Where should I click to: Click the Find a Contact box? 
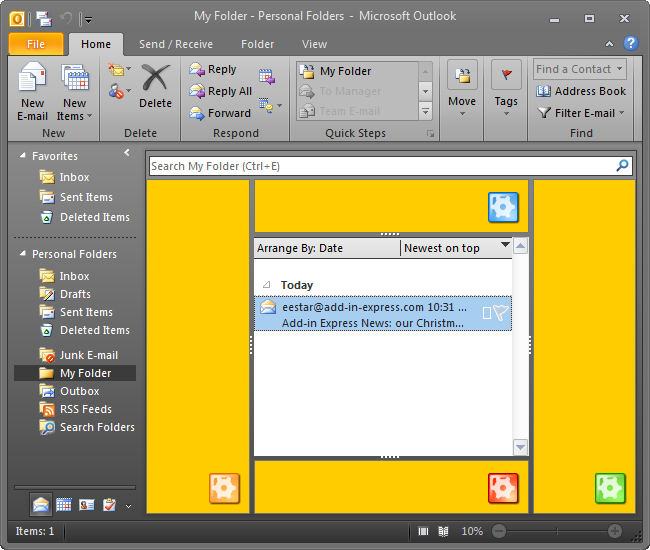579,69
